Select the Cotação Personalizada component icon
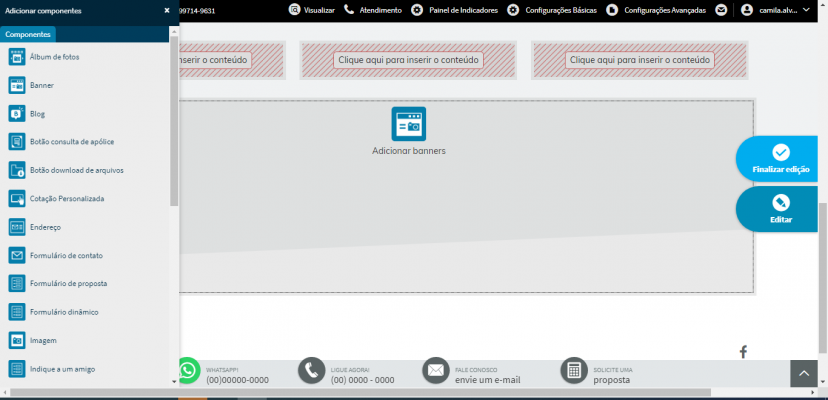 click(17, 199)
